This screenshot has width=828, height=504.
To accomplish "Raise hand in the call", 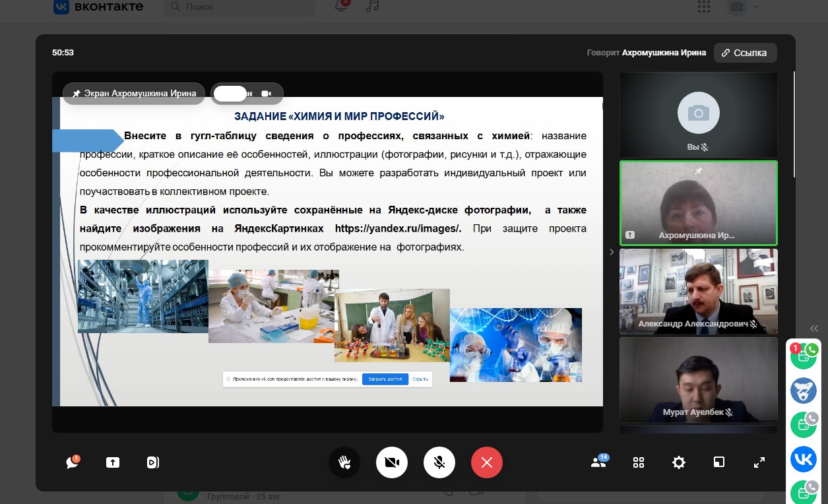I will (x=344, y=462).
